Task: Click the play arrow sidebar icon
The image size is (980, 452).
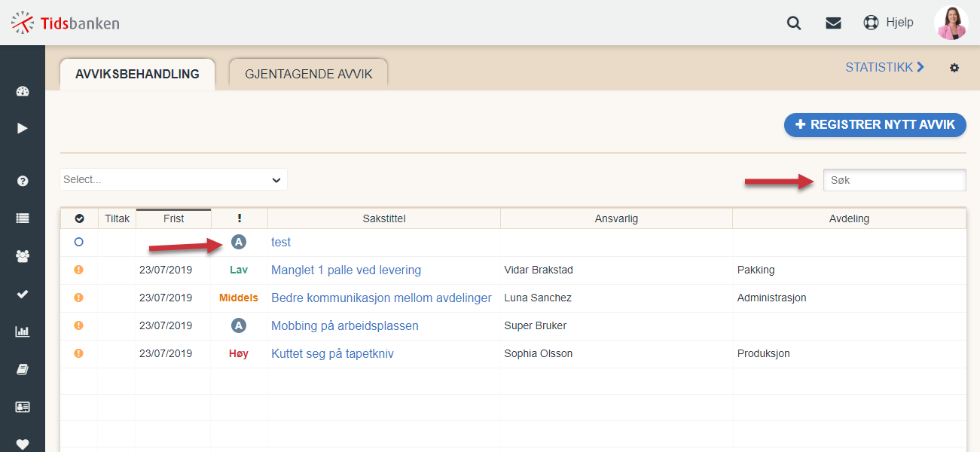Action: (x=22, y=128)
